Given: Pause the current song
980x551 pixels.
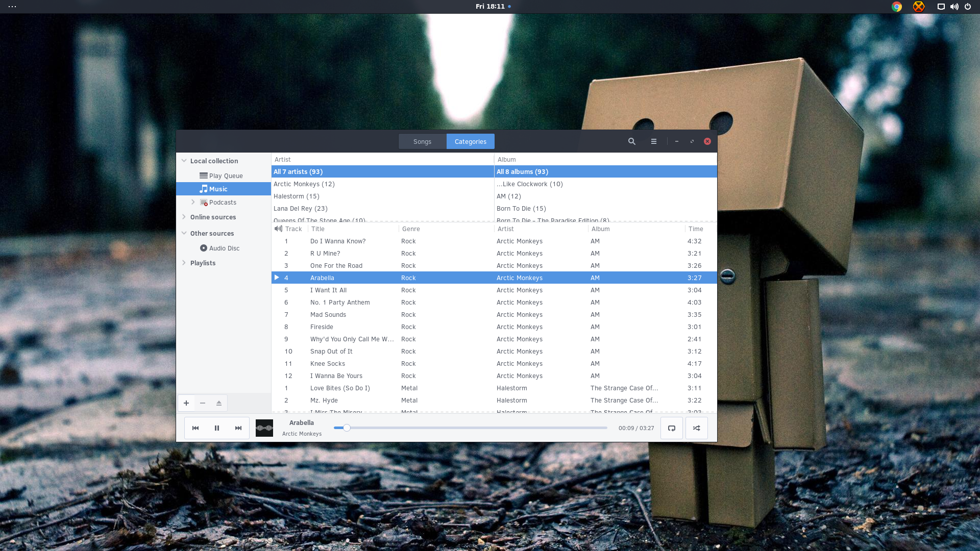Looking at the screenshot, I should tap(217, 428).
